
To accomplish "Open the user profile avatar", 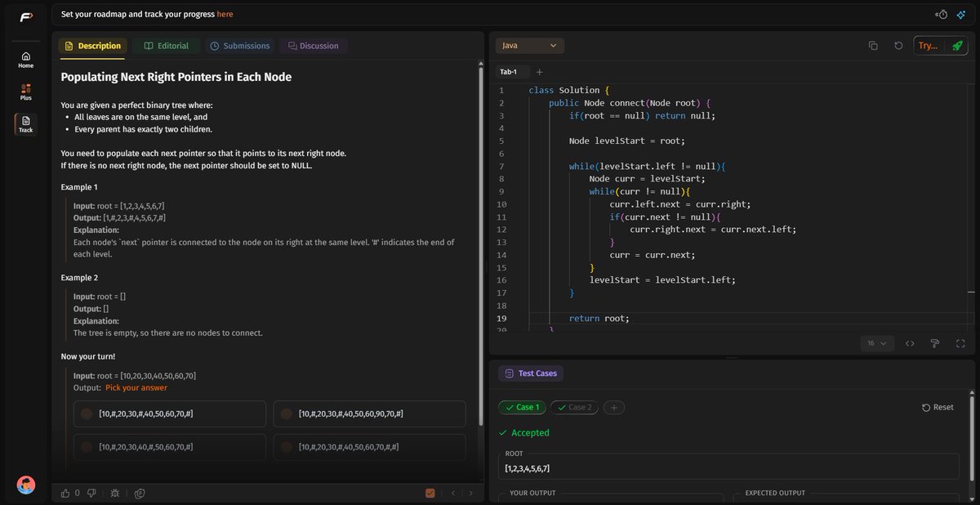I will [26, 485].
